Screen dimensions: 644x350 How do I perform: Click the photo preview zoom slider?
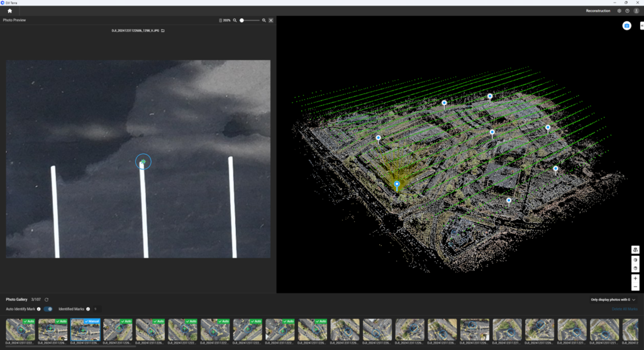[250, 20]
